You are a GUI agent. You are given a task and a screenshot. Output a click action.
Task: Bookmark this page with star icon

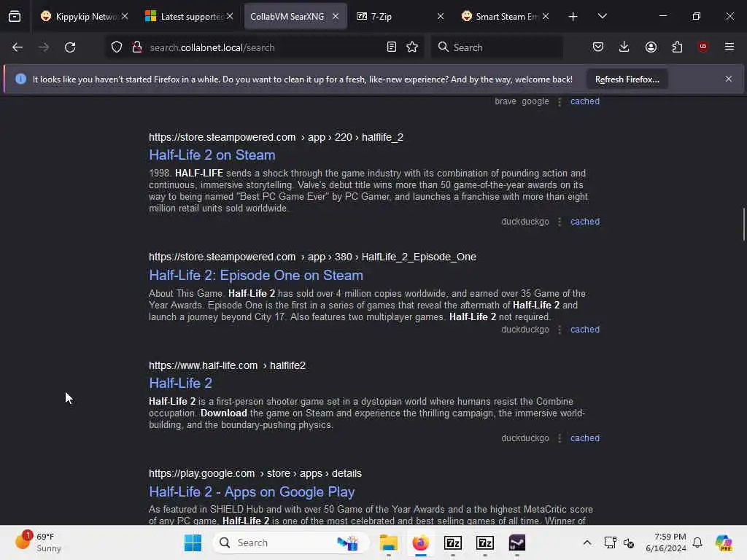[412, 47]
